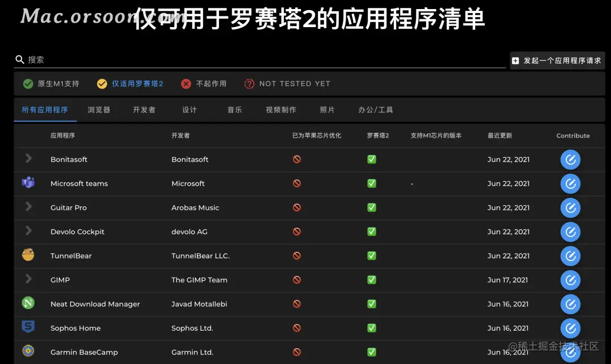Click the contribute edit icon for GIMP
Viewport: 611px width, 364px height.
[570, 280]
